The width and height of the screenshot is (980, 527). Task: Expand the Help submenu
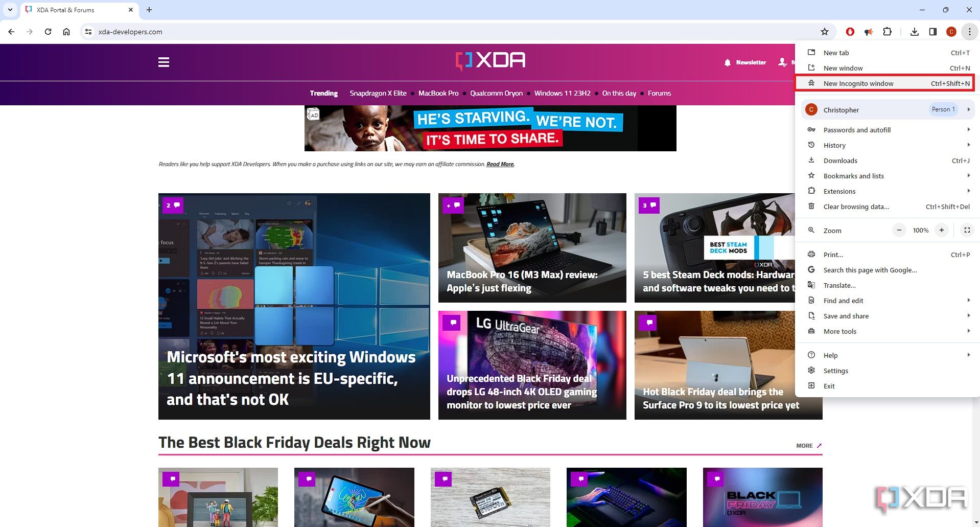pyautogui.click(x=888, y=355)
